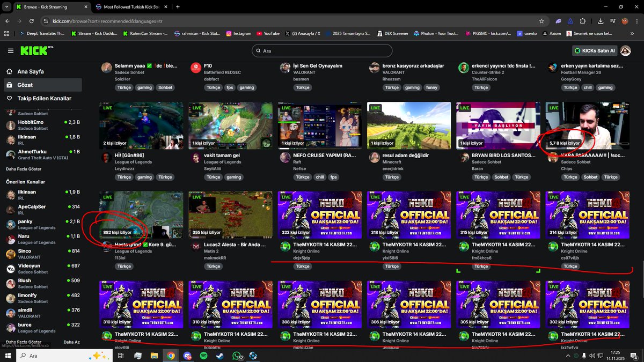
Task: Click Blush's avatar in sidebar
Action: pyautogui.click(x=11, y=283)
